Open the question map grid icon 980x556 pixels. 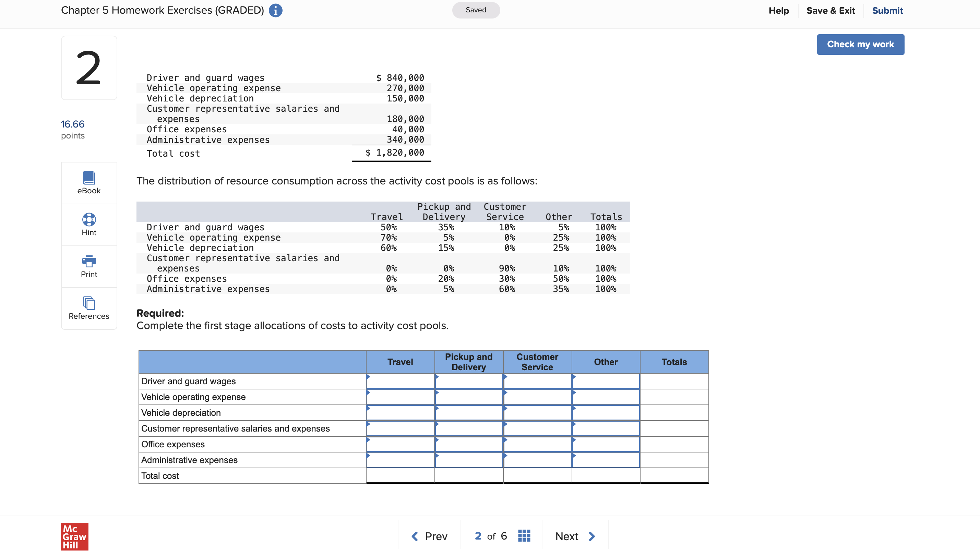[x=524, y=536]
